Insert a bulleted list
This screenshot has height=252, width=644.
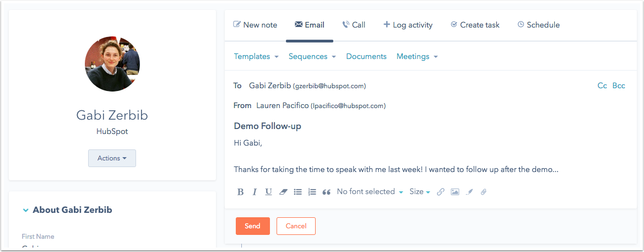click(297, 192)
